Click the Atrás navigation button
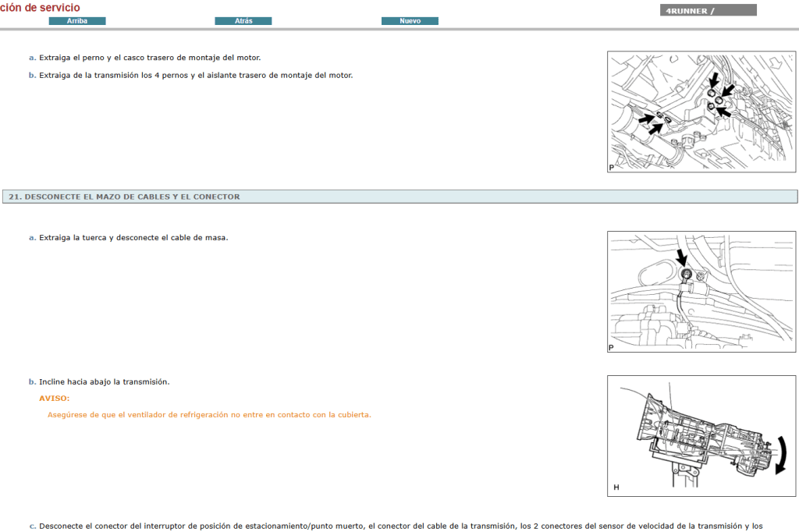This screenshot has width=799, height=532. click(x=243, y=20)
